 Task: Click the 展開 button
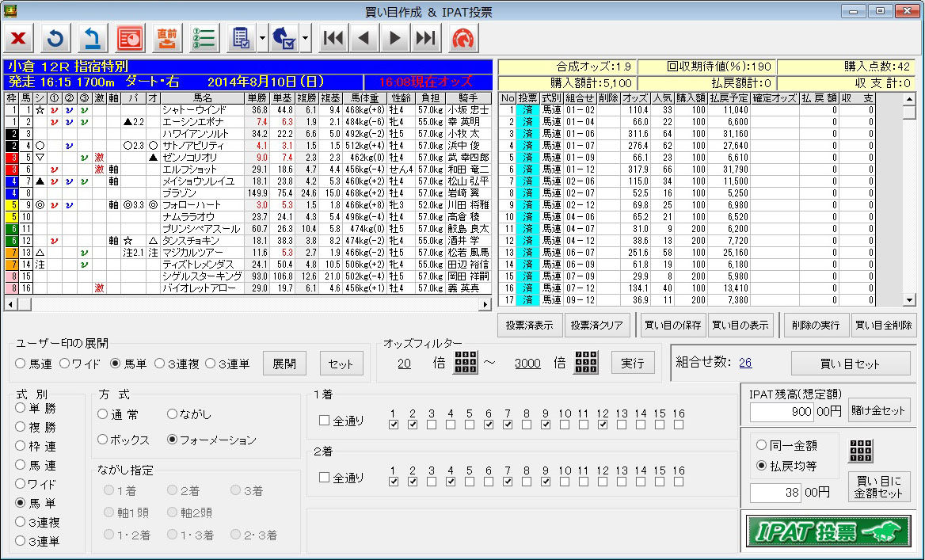[284, 364]
